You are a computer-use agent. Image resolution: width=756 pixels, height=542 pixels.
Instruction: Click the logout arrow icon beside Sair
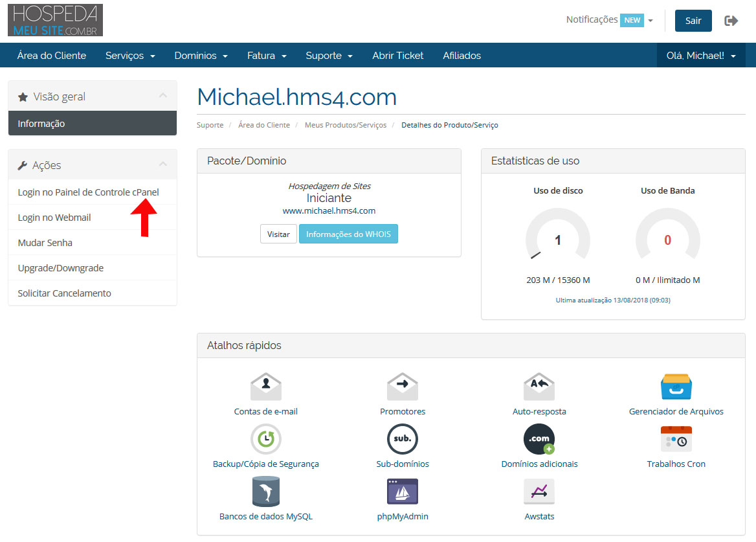coord(731,21)
